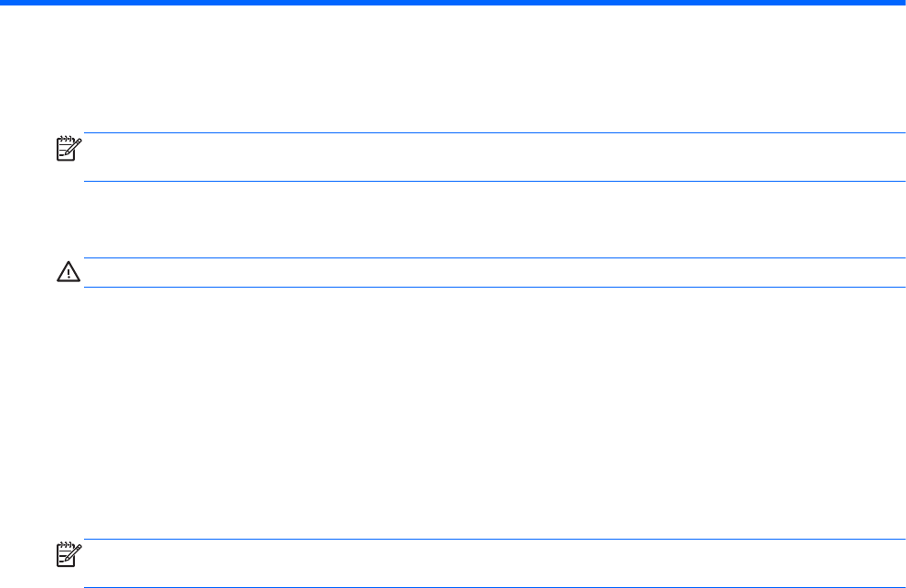Click the exclamation mark in the caution triangle
This screenshot has height=588, width=906.
click(x=65, y=273)
